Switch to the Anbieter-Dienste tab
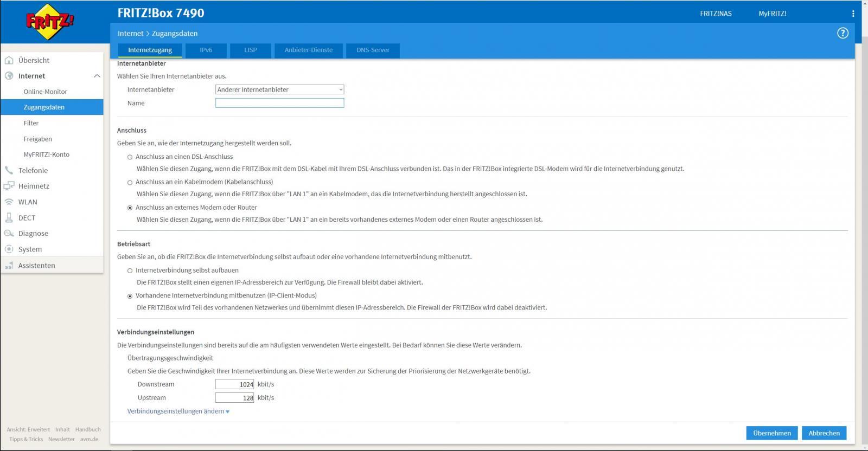 pyautogui.click(x=309, y=50)
